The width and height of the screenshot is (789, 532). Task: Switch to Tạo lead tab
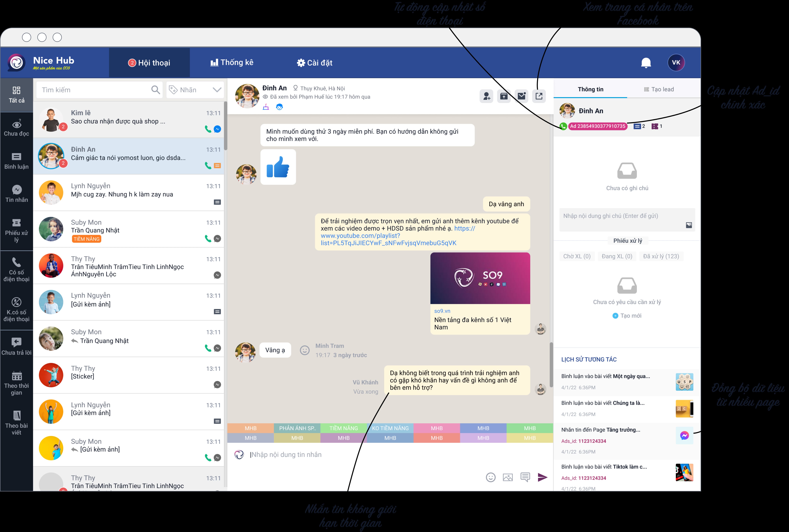click(x=659, y=89)
